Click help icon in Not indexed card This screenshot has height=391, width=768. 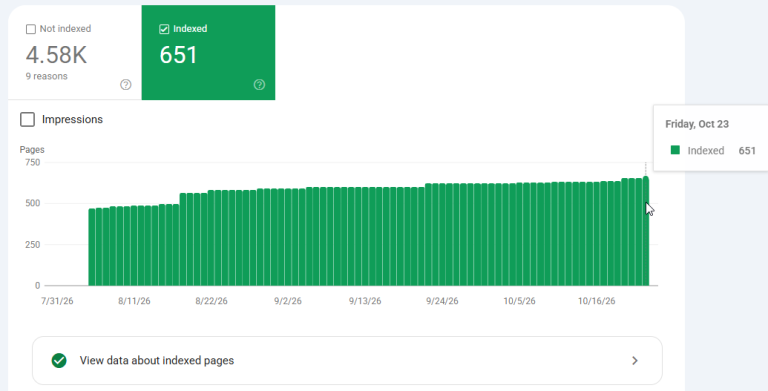click(126, 85)
